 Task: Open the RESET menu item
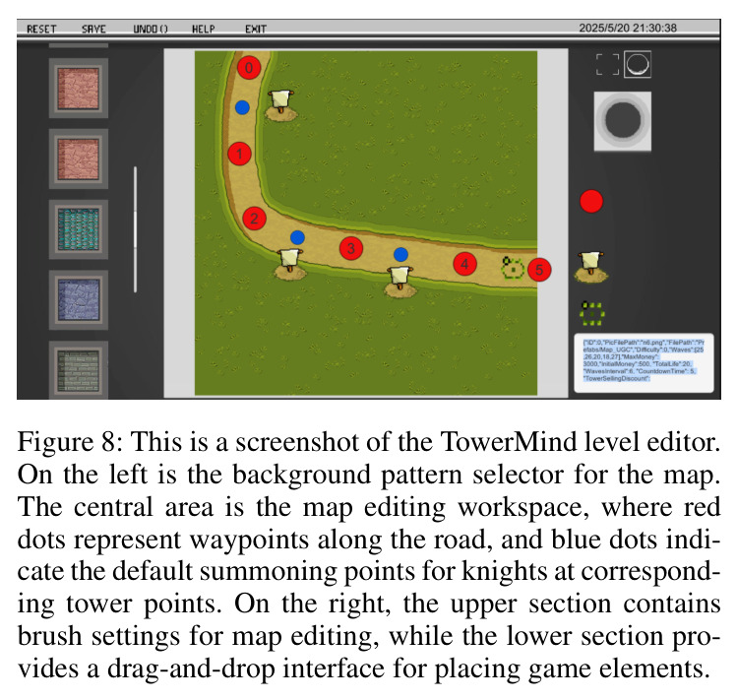click(x=41, y=30)
